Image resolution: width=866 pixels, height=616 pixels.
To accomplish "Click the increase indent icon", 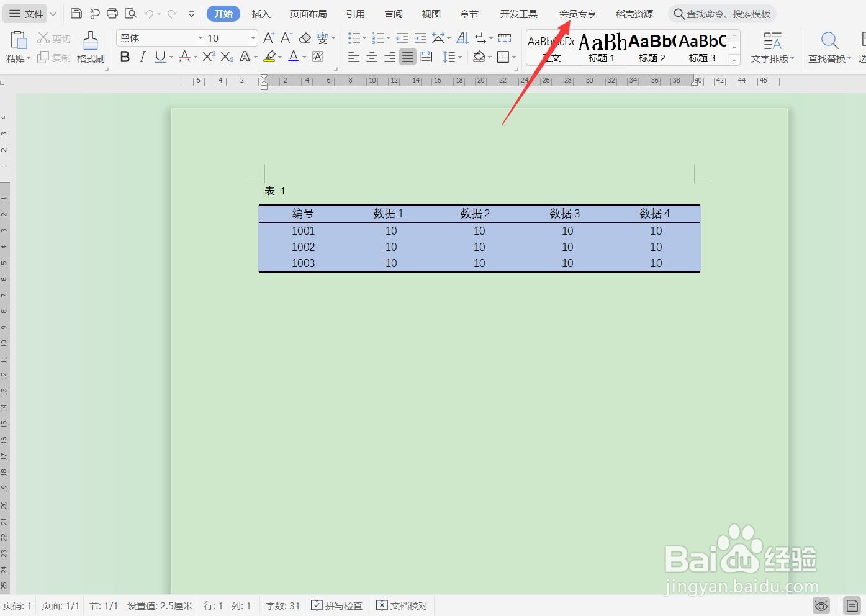I will [x=420, y=38].
